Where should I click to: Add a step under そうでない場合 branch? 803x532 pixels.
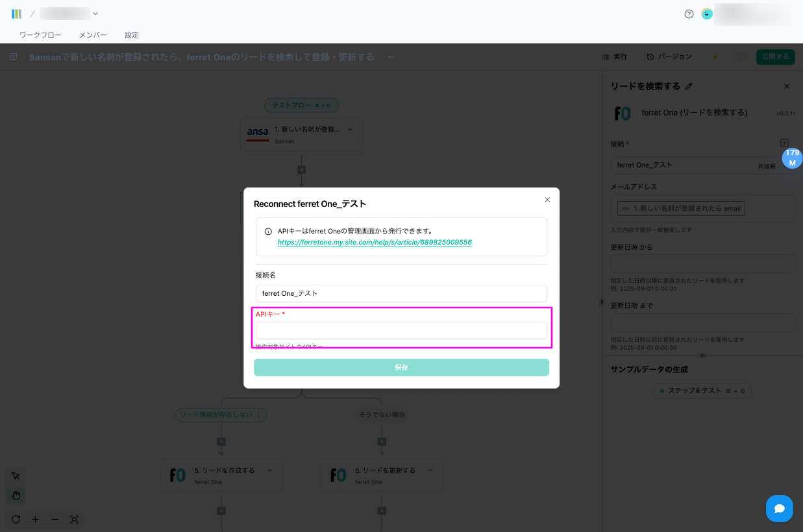point(382,441)
